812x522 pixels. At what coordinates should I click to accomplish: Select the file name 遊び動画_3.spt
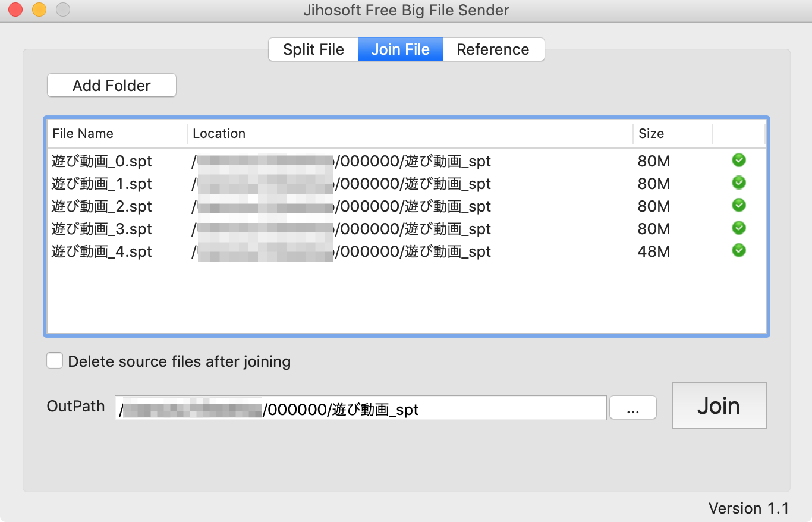(x=102, y=229)
